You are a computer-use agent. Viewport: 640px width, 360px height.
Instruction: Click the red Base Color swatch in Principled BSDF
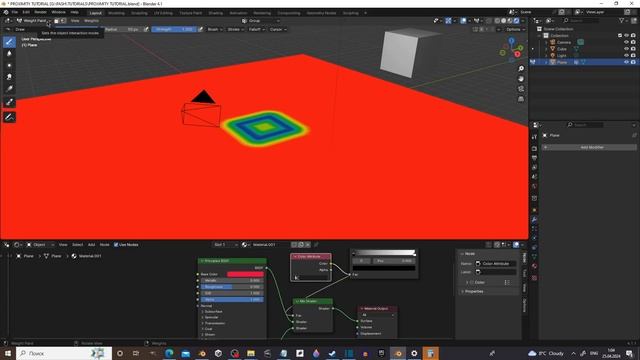click(245, 274)
